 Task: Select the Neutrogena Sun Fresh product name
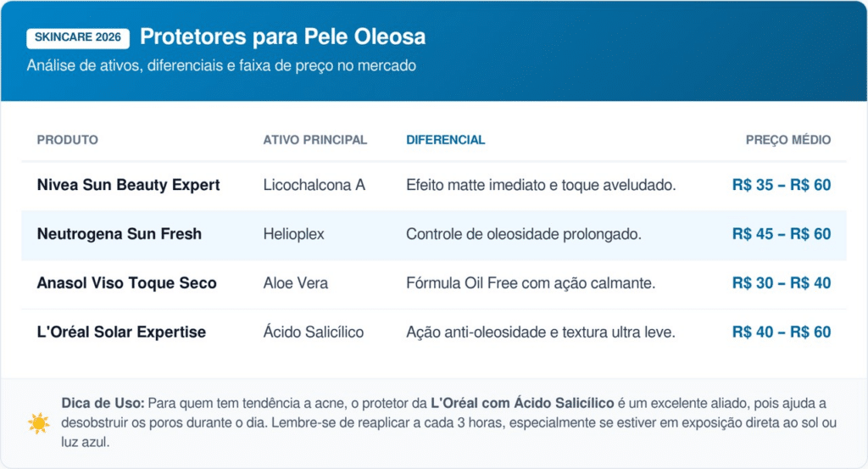(120, 234)
